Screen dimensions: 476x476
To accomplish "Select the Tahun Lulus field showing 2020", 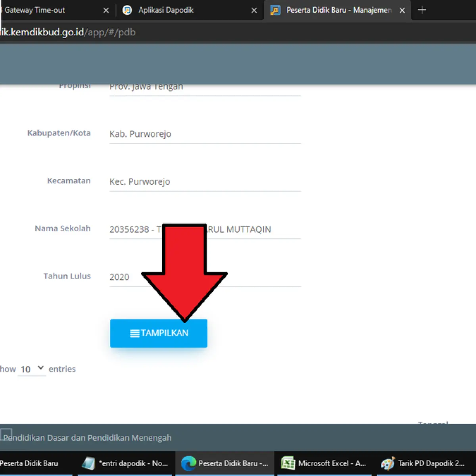I will pos(205,277).
